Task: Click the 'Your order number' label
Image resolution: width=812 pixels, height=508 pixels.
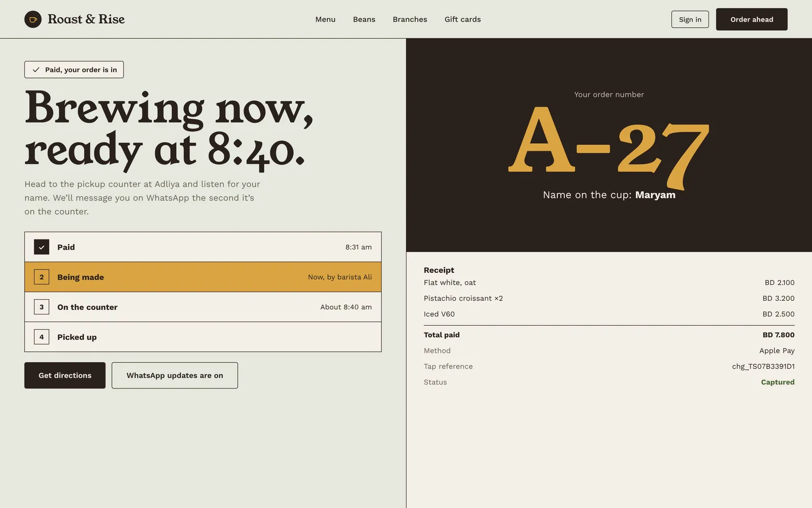Action: pyautogui.click(x=609, y=94)
